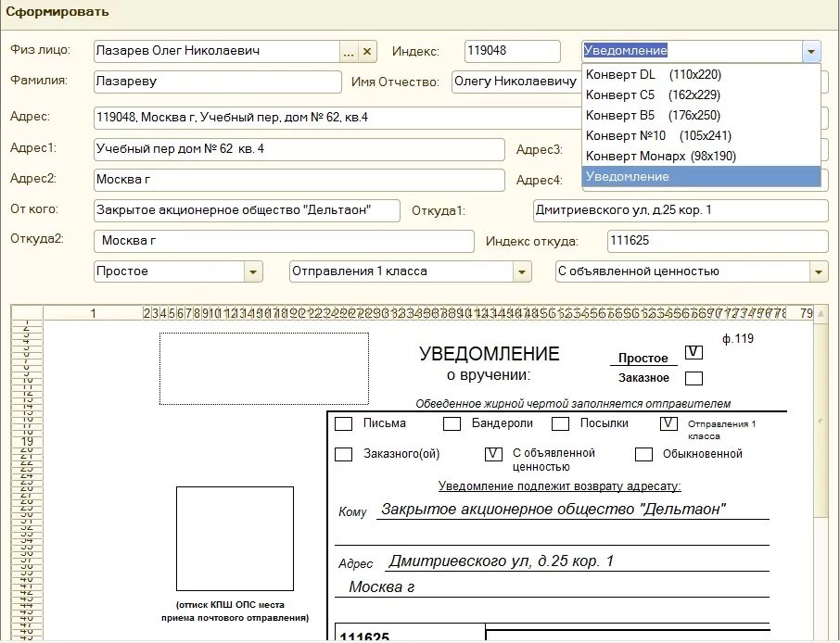The image size is (840, 643).
Task: Clear the Физ лицо field with the X icon
Action: (367, 51)
